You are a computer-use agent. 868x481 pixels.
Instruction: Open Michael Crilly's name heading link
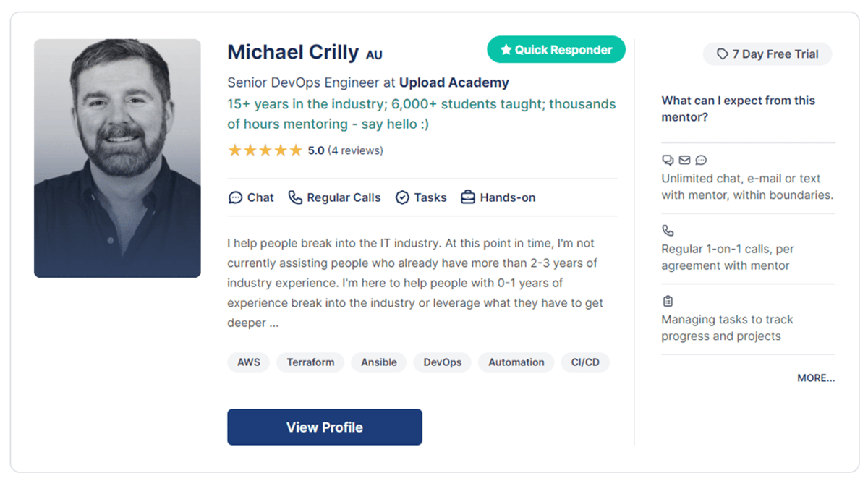click(293, 52)
